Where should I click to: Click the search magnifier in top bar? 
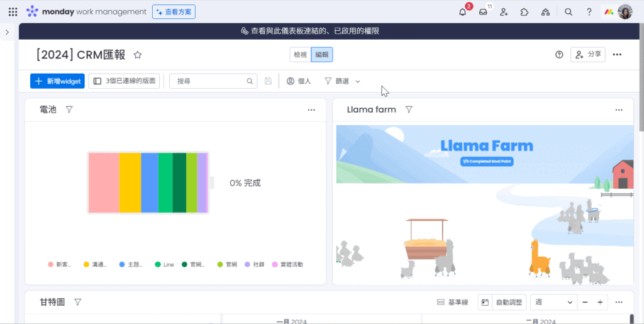coord(569,12)
